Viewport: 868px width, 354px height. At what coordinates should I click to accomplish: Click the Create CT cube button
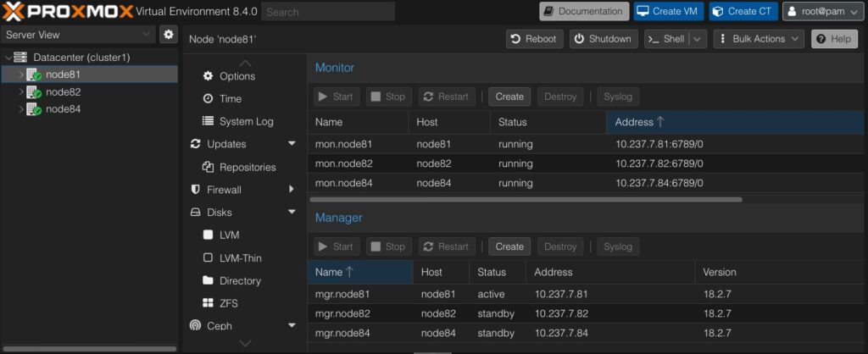[x=743, y=12]
